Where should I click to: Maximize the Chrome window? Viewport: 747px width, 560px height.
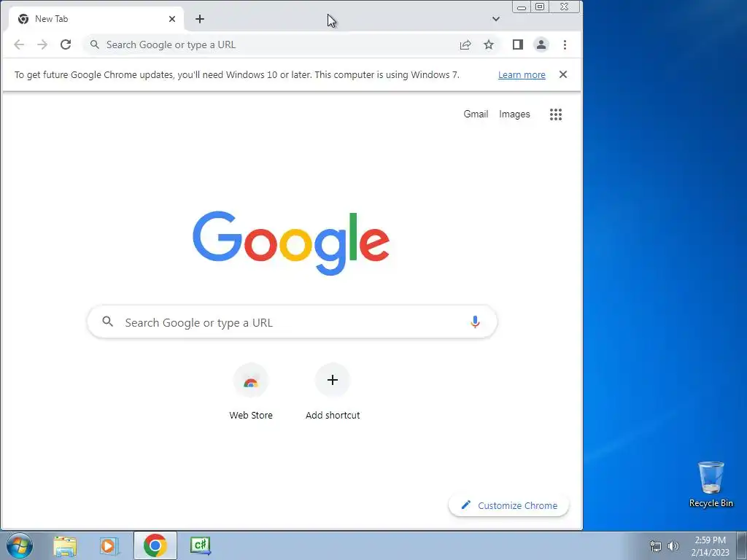coord(540,7)
